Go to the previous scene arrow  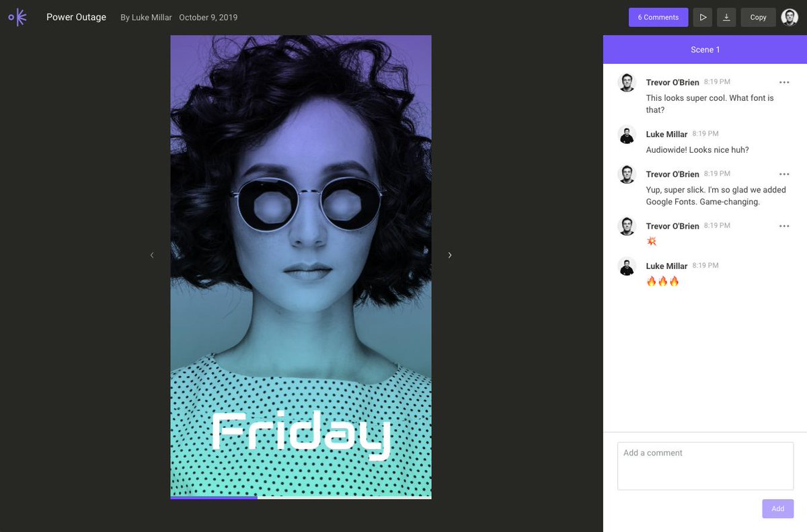point(152,255)
